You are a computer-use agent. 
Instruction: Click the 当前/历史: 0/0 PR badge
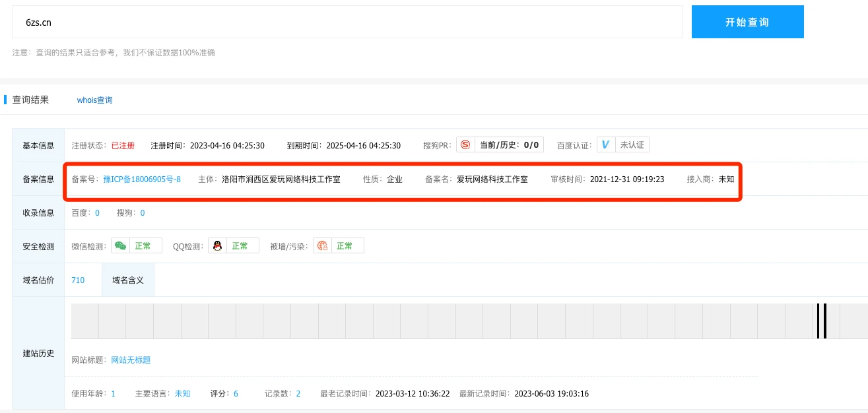(x=509, y=145)
